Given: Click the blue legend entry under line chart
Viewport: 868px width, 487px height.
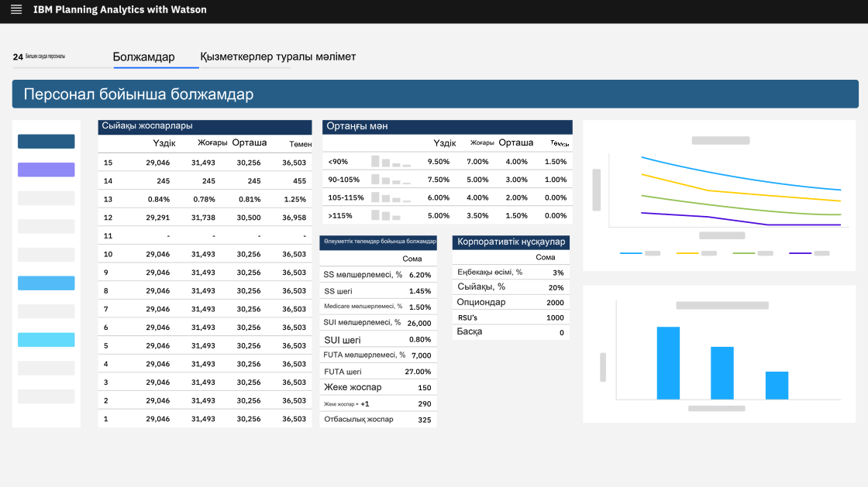Looking at the screenshot, I should tap(640, 253).
